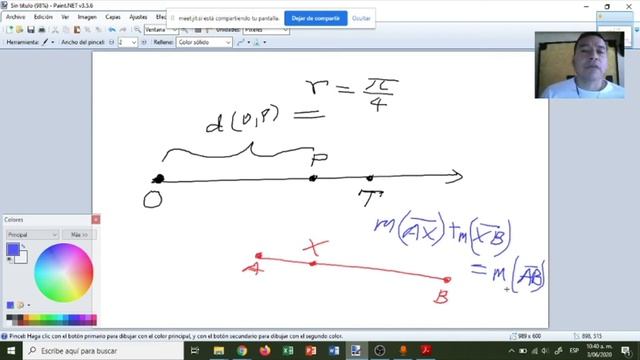Print the image with printer icon

pyautogui.click(x=42, y=30)
